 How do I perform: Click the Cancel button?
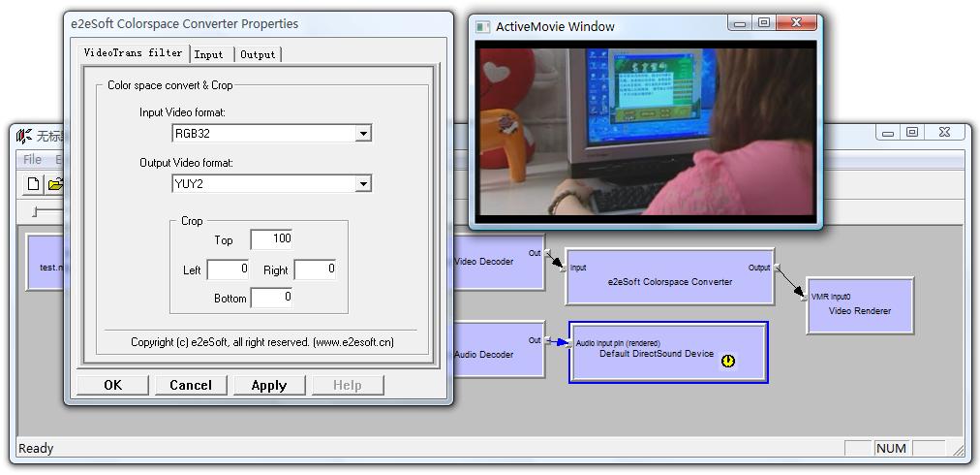(191, 385)
